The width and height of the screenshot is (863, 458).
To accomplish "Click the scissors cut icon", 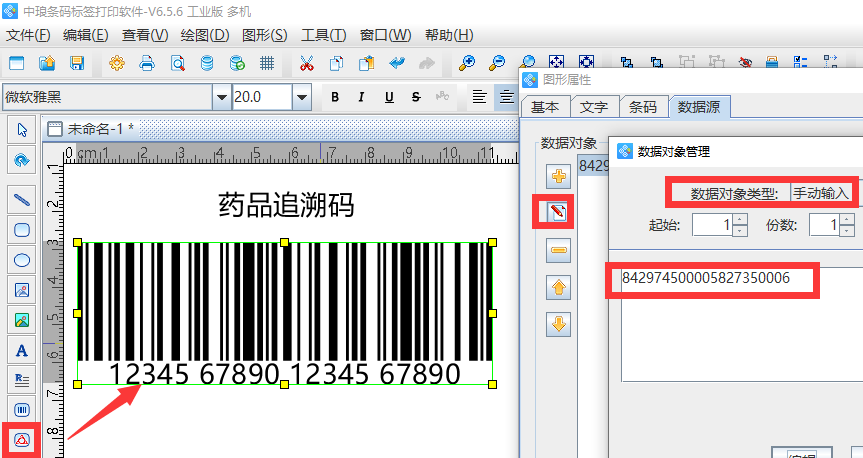I will tap(307, 63).
